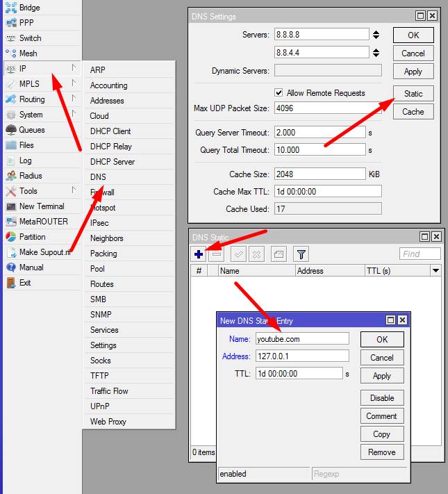Open the Queues sidebar item

[31, 130]
